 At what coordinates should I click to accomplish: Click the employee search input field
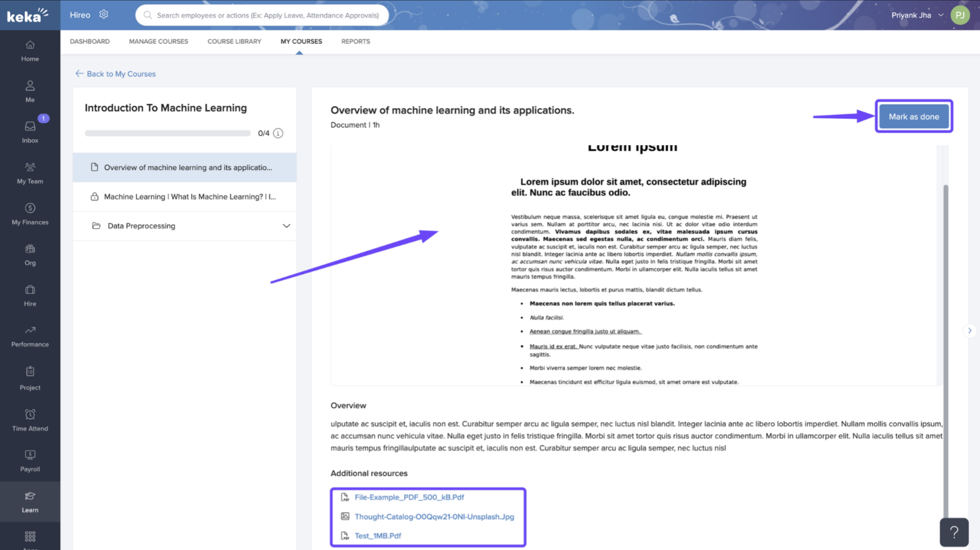tap(267, 15)
